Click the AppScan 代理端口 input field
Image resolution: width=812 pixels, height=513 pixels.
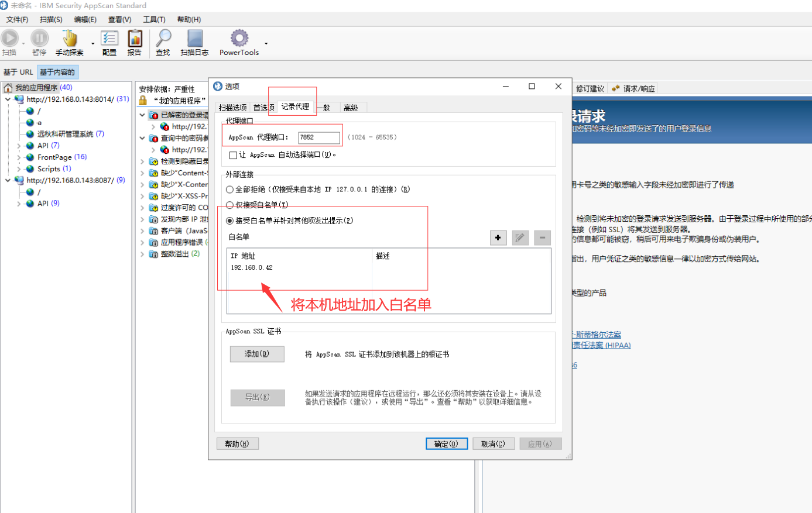click(319, 137)
